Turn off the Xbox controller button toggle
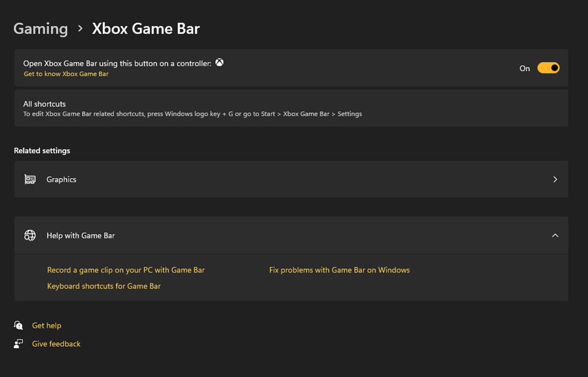This screenshot has height=377, width=588. click(548, 68)
